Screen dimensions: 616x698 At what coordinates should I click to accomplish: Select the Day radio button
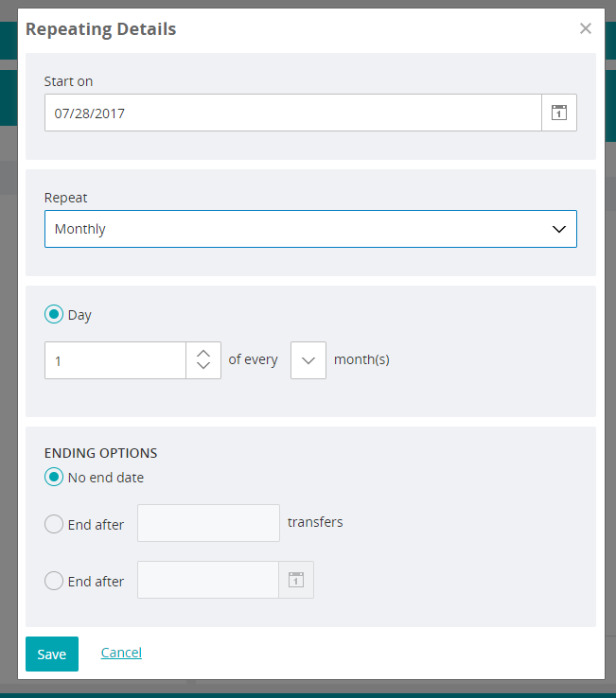pos(54,315)
